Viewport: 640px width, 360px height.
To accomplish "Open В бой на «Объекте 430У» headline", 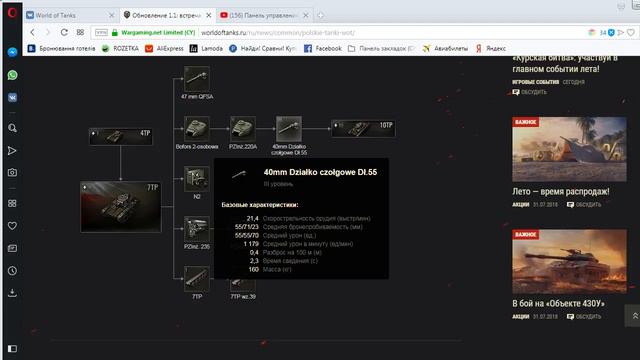I will click(558, 304).
